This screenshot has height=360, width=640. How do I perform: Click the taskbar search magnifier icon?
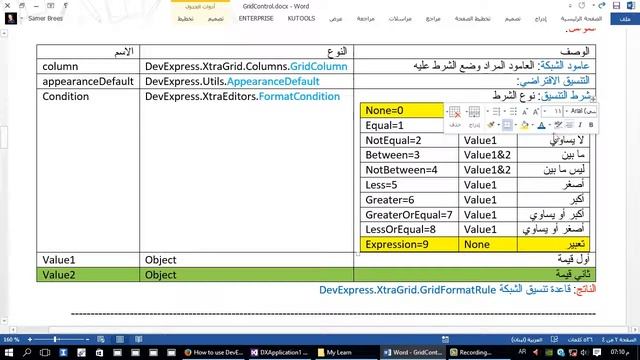[27, 352]
